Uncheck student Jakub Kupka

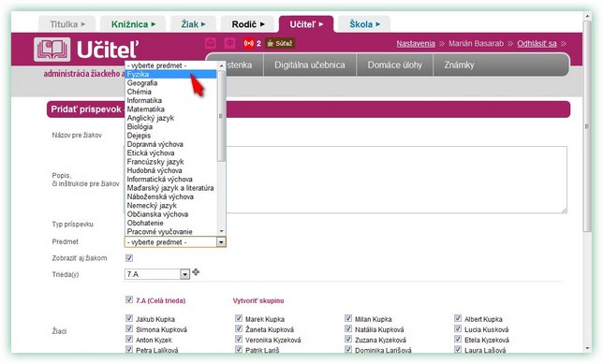pos(129,318)
